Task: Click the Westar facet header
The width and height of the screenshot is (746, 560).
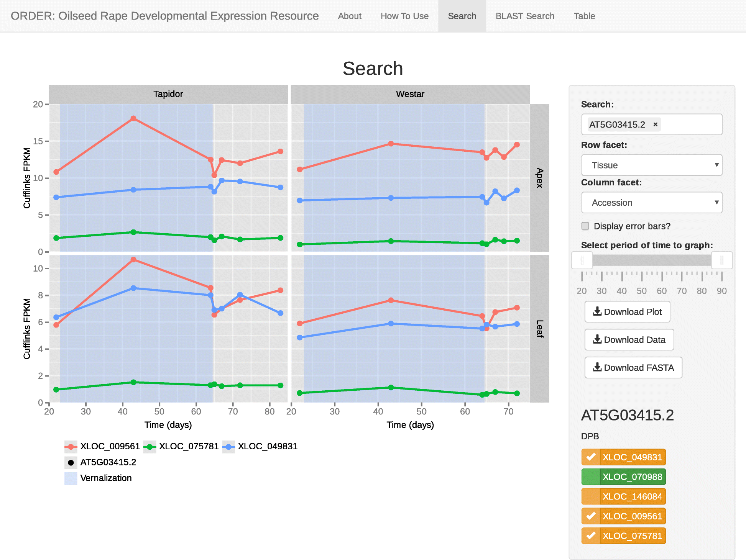Action: point(410,94)
